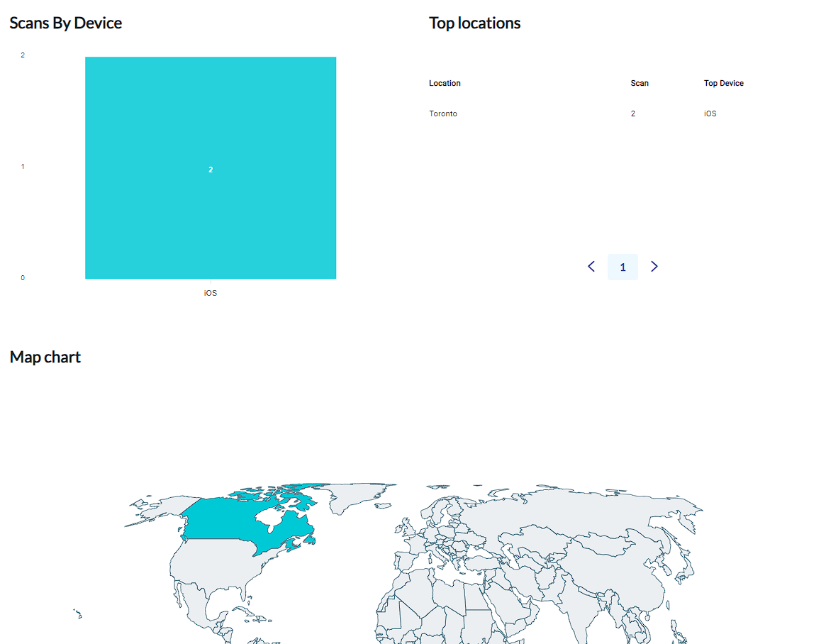Click the Top Device column header
Viewport: 826px width, 644px height.
pyautogui.click(x=724, y=83)
